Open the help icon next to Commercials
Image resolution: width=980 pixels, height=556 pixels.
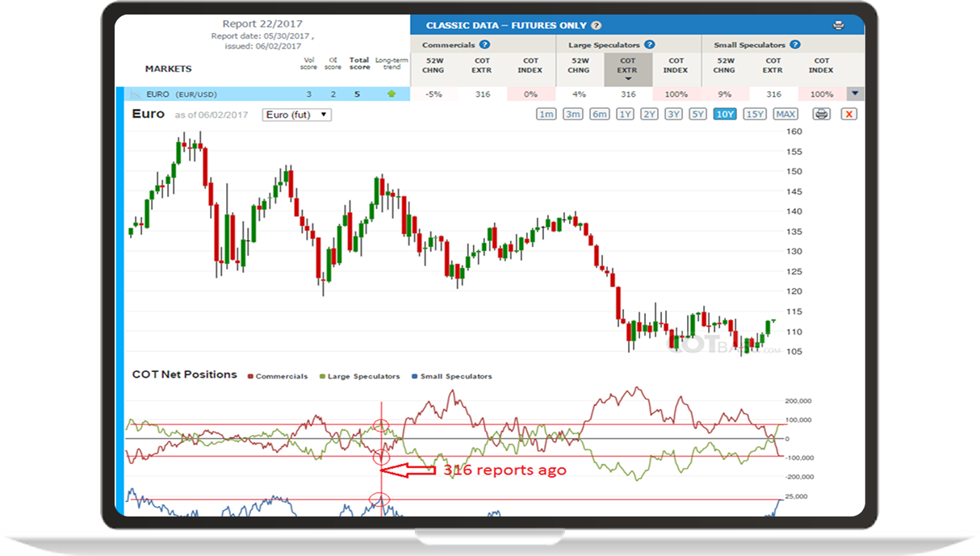[484, 45]
